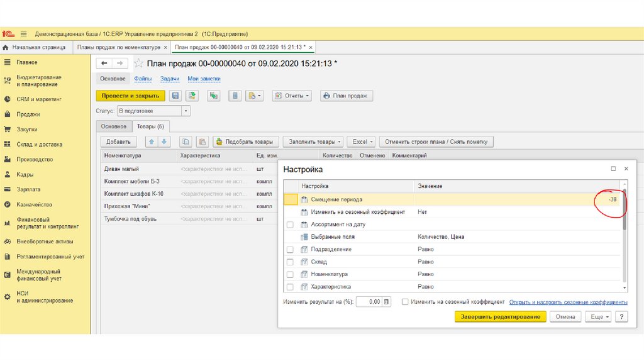Expand the Отчеты dropdown menu
The width and height of the screenshot is (644, 361).
click(293, 96)
